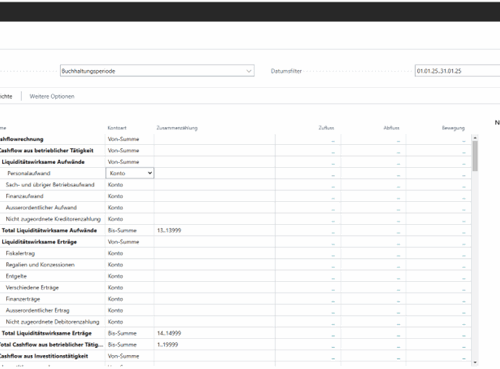Click the scrollbar down arrow of the table
Viewport: 500px width, 369px height.
475,362
